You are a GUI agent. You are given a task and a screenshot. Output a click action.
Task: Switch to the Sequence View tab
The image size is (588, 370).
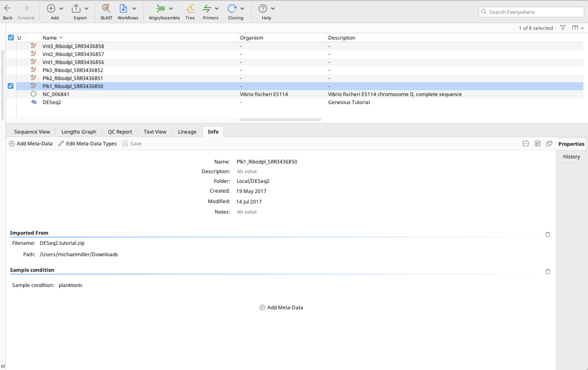(32, 132)
